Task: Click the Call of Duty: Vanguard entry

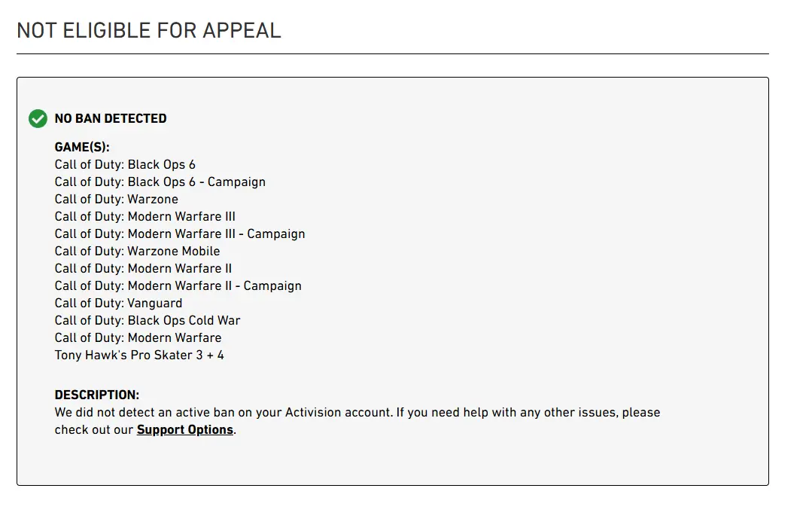Action: (118, 304)
